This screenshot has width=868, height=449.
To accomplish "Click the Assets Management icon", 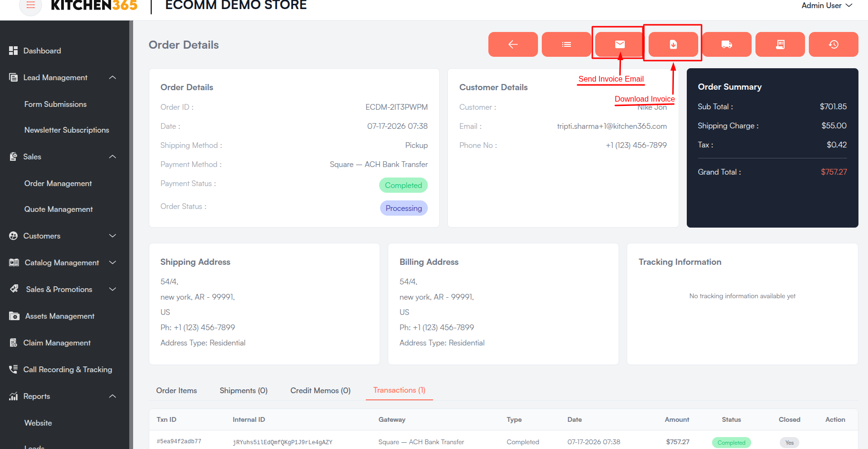I will pyautogui.click(x=14, y=316).
